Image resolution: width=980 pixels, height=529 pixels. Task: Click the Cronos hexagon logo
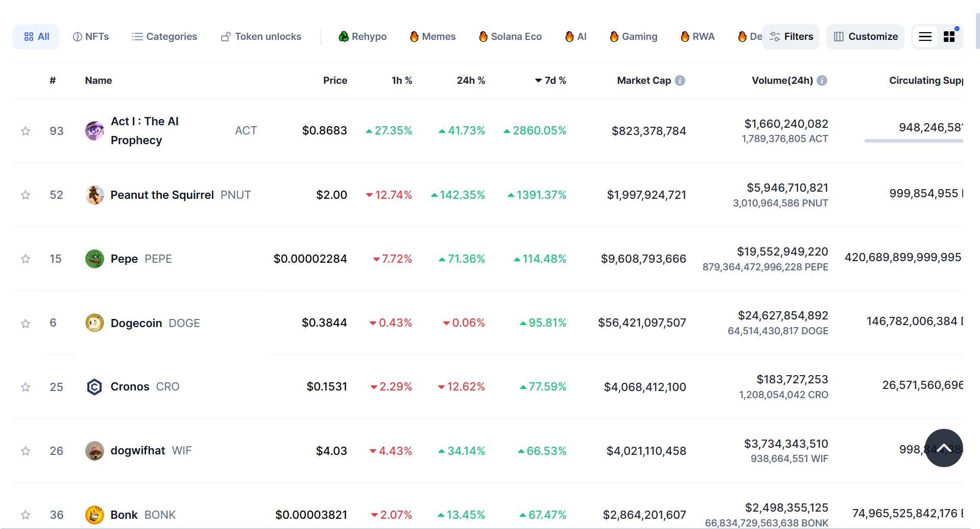94,387
